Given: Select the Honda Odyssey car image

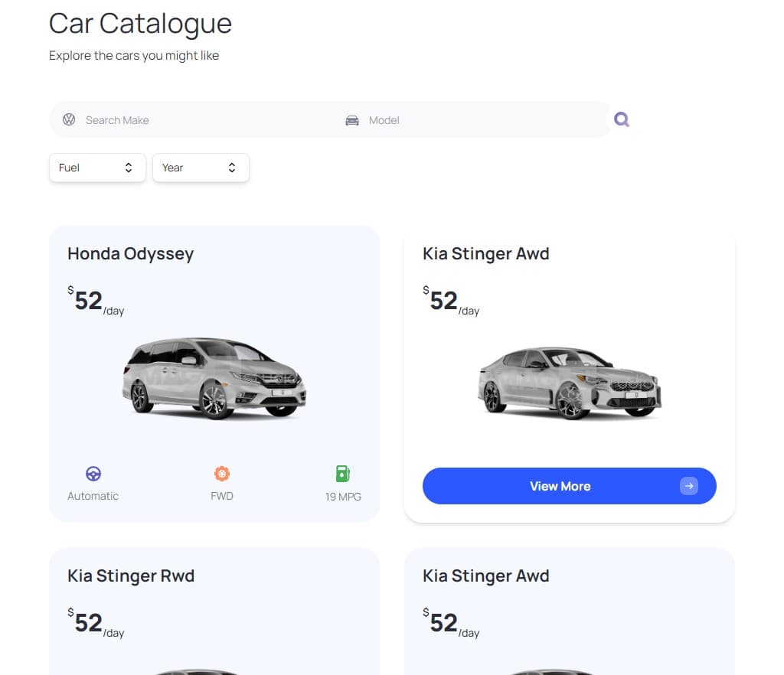Looking at the screenshot, I should 214,378.
